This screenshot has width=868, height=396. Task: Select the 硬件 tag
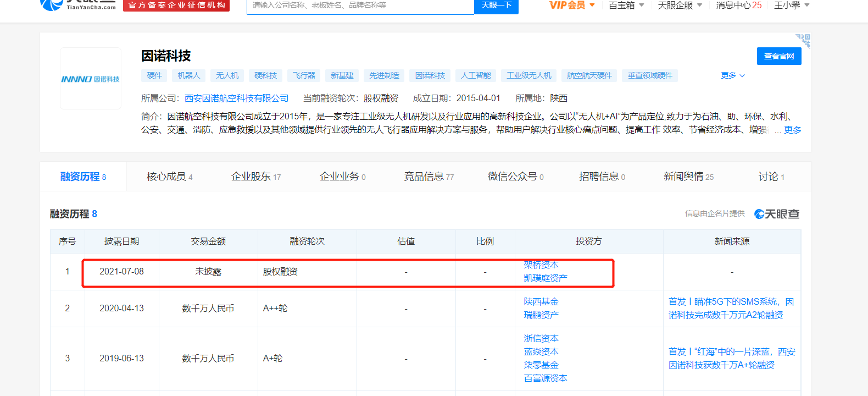154,75
